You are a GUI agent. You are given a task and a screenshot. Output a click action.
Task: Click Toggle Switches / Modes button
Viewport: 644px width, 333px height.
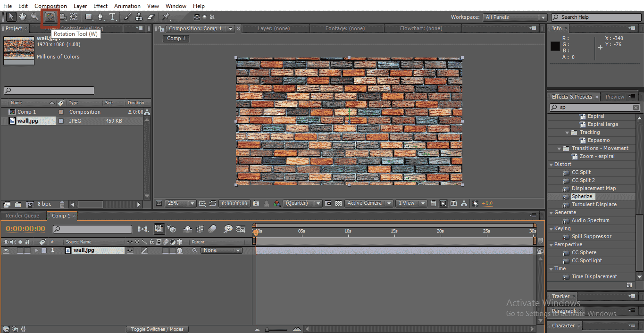[157, 329]
